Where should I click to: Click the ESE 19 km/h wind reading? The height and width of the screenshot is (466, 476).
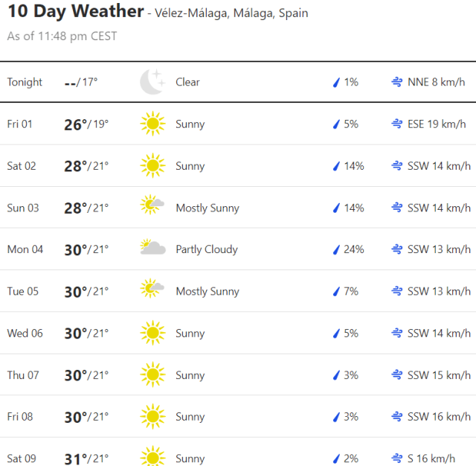tap(437, 124)
